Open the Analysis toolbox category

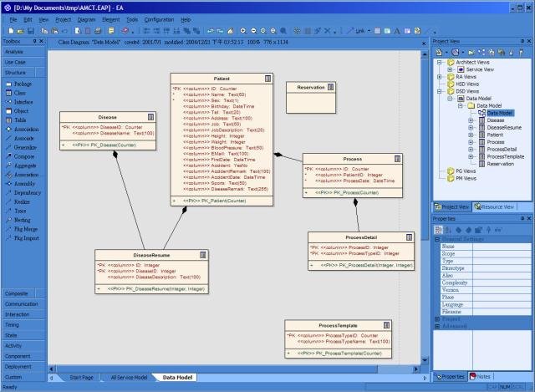(23, 52)
